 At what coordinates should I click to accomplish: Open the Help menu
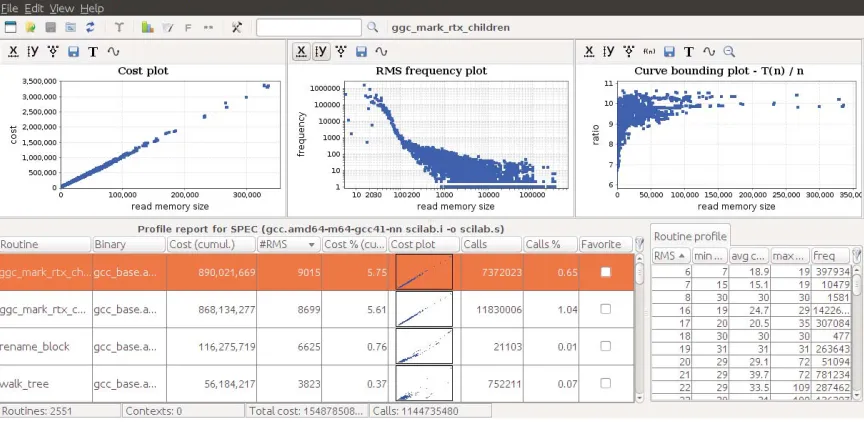coord(91,8)
